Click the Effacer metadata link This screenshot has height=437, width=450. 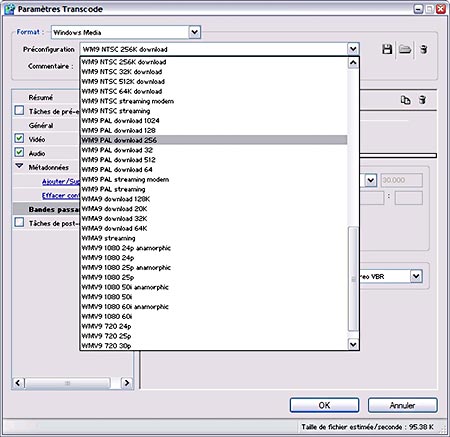61,196
